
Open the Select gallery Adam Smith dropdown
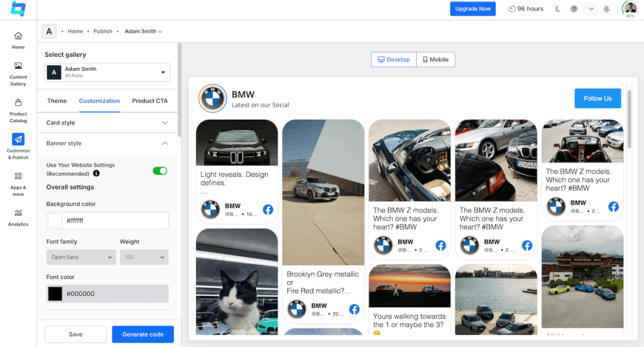tap(107, 72)
